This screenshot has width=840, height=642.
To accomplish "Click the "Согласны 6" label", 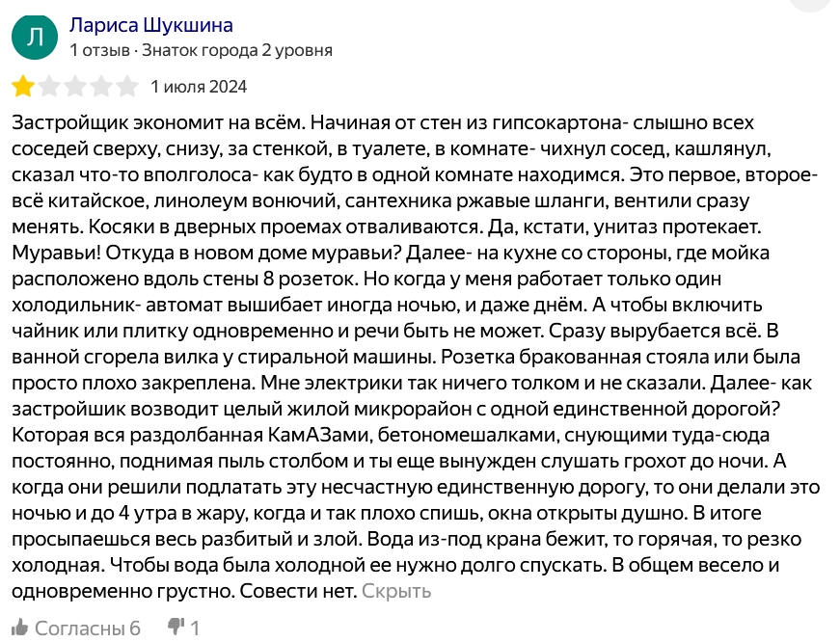I will (x=88, y=629).
